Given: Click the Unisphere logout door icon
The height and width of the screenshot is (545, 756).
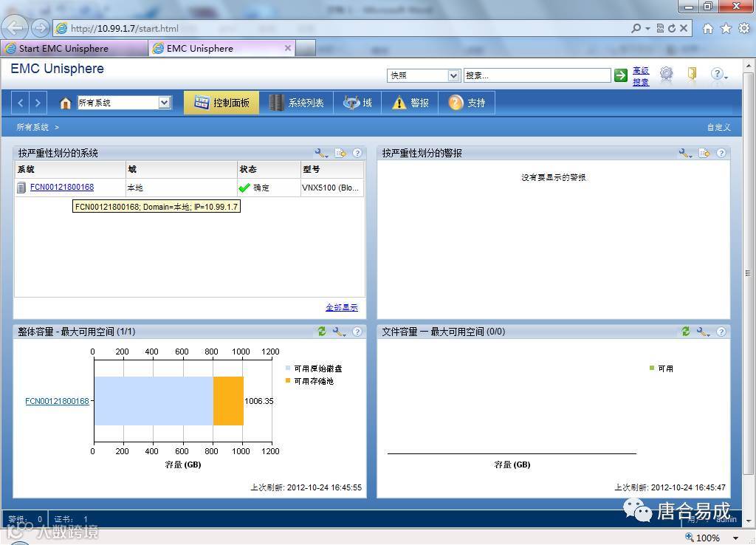Looking at the screenshot, I should coord(692,74).
